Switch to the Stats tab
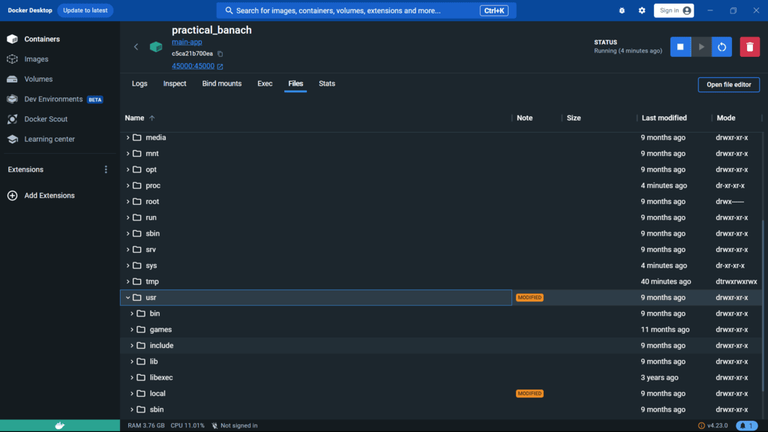Image resolution: width=768 pixels, height=432 pixels. 327,84
